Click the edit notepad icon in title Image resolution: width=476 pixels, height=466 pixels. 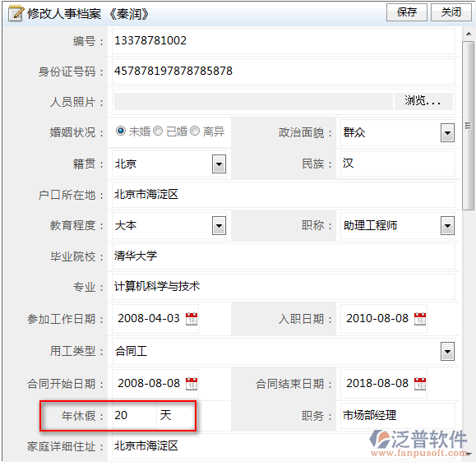(x=16, y=13)
